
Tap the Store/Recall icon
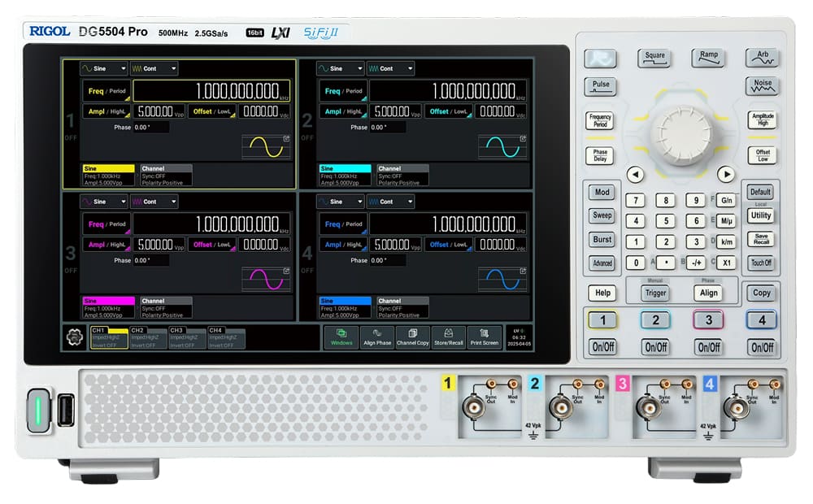point(448,336)
